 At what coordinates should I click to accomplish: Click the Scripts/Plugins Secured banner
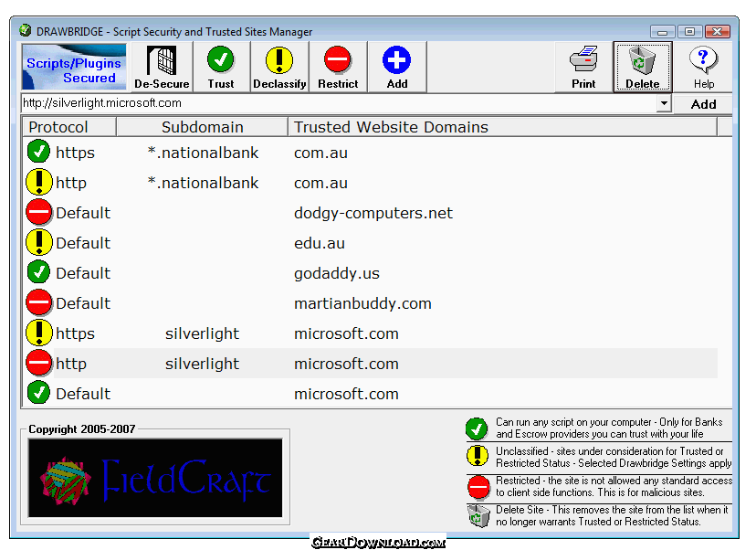pos(74,67)
